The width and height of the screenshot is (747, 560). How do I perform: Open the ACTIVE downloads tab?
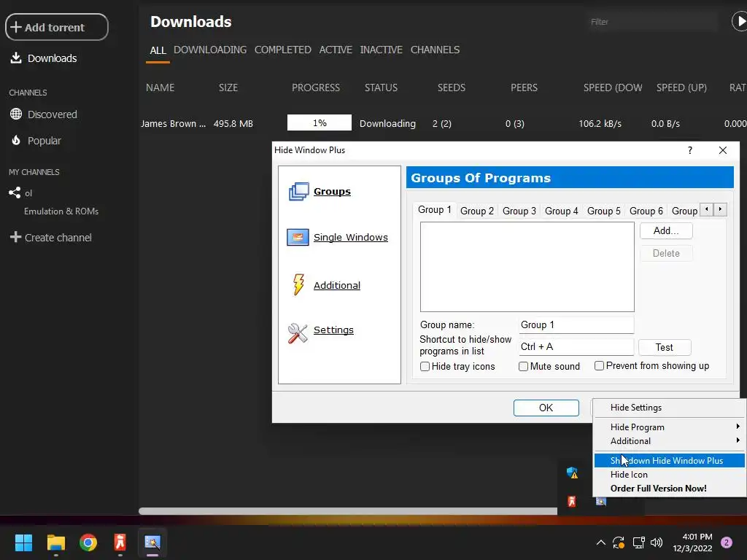point(336,50)
